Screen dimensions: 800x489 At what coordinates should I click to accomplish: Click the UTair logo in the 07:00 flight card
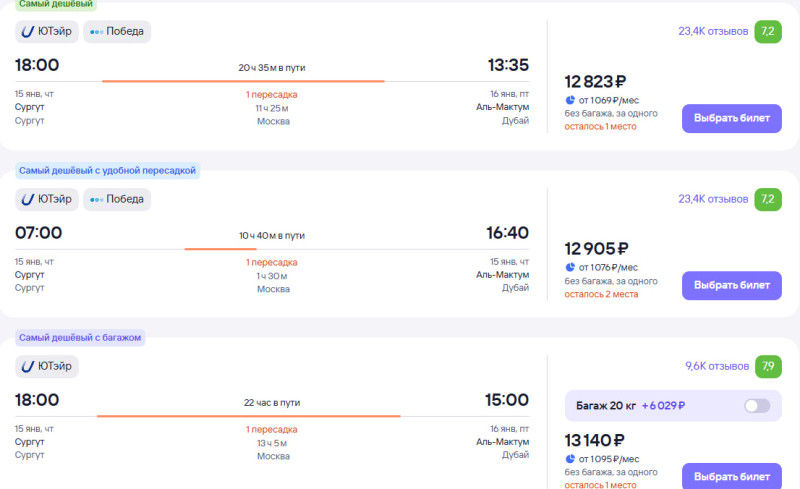tap(28, 199)
